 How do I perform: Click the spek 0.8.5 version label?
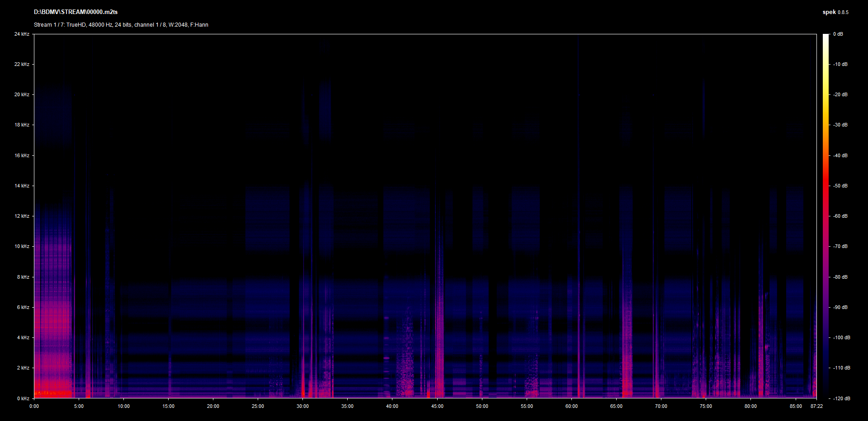point(835,12)
